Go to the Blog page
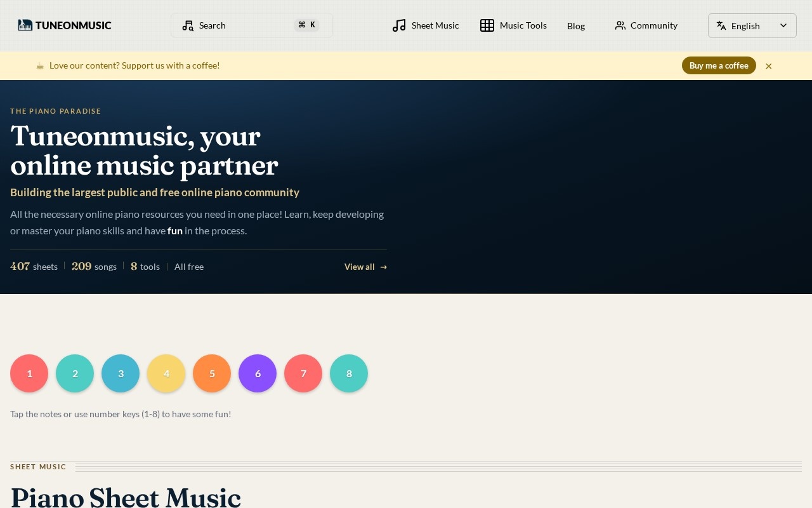This screenshot has height=508, width=812. [576, 26]
